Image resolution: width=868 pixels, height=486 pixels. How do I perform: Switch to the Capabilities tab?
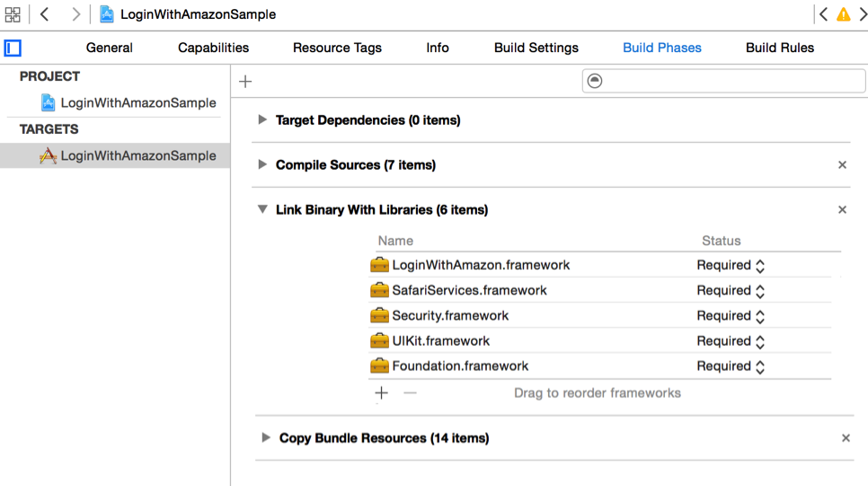[x=213, y=48]
